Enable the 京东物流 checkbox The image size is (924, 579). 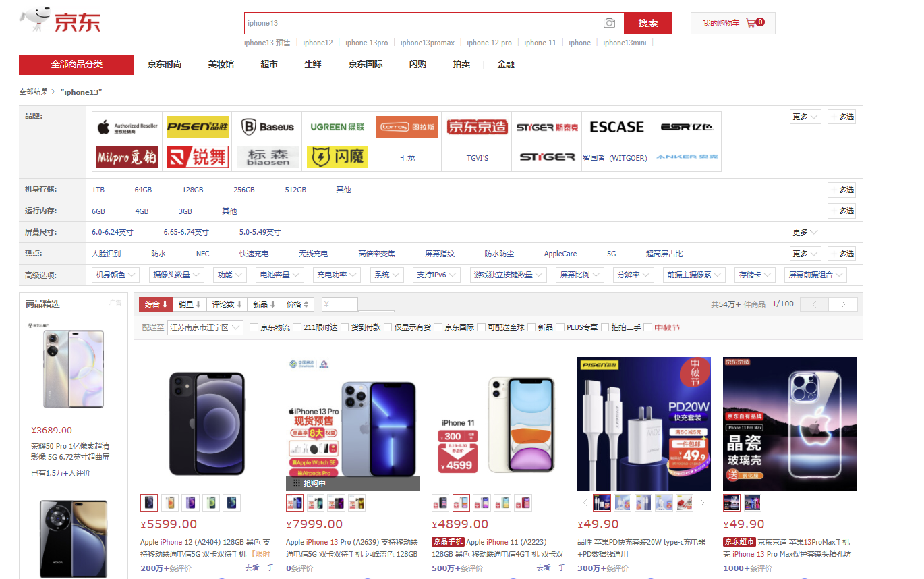point(254,327)
